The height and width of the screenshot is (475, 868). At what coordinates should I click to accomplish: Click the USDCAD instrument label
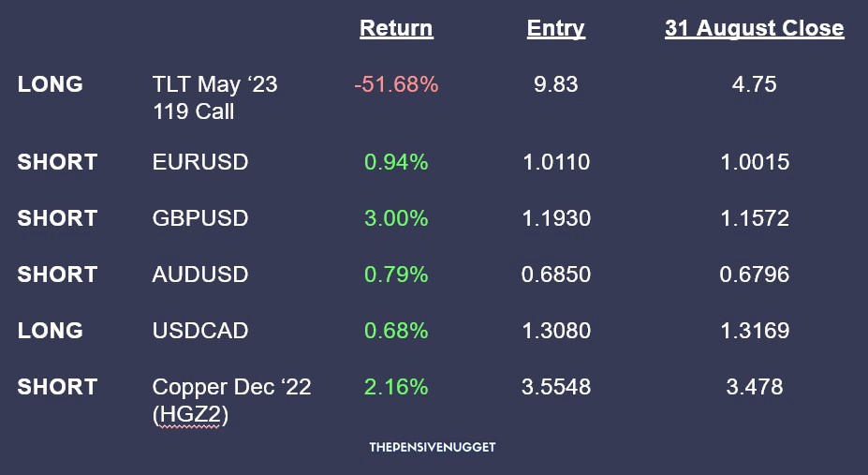tap(201, 331)
